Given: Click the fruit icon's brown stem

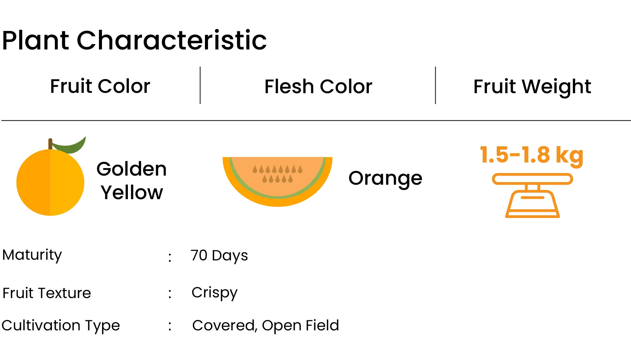Looking at the screenshot, I should (x=50, y=144).
